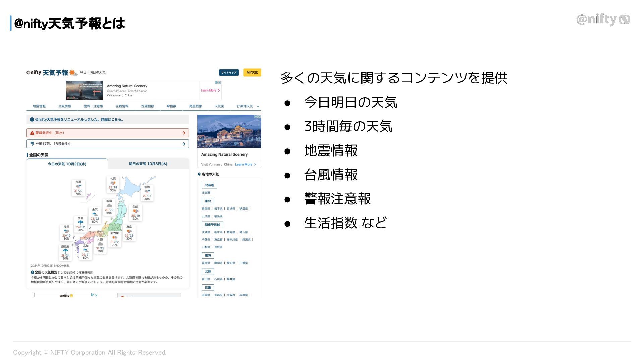Click the yellow MY天気 button
The width and height of the screenshot is (644, 362).
252,73
